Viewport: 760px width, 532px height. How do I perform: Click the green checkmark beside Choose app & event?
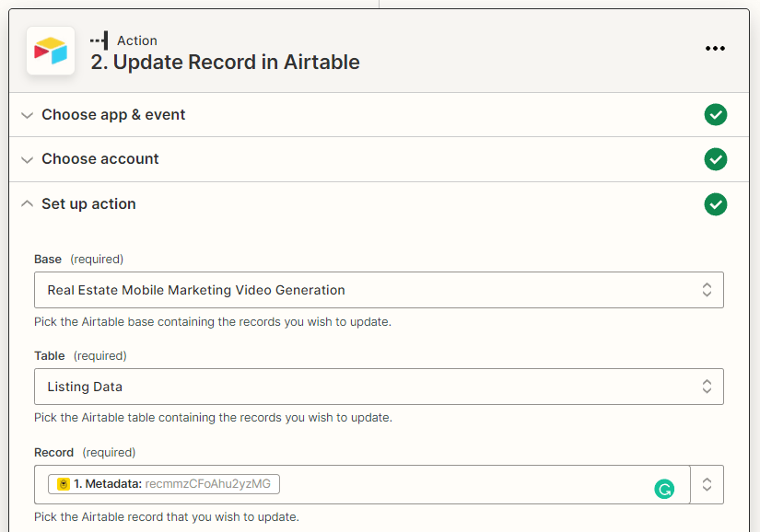tap(716, 114)
